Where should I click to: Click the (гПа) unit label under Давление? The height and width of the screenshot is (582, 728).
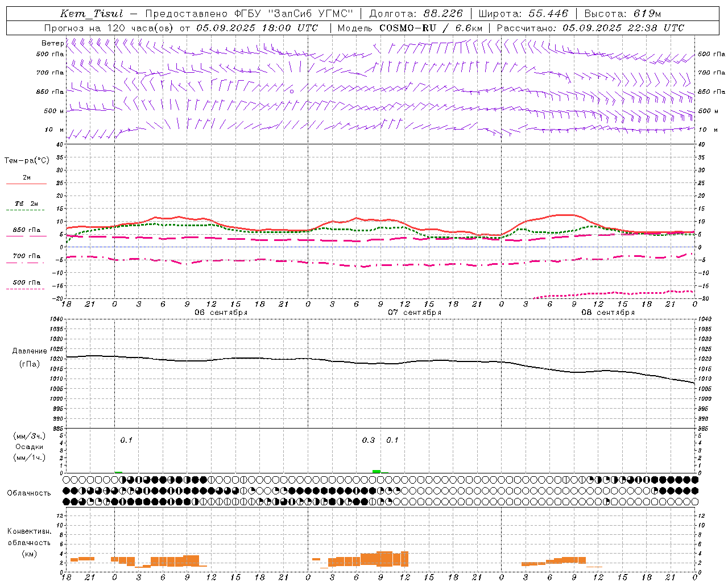point(30,364)
